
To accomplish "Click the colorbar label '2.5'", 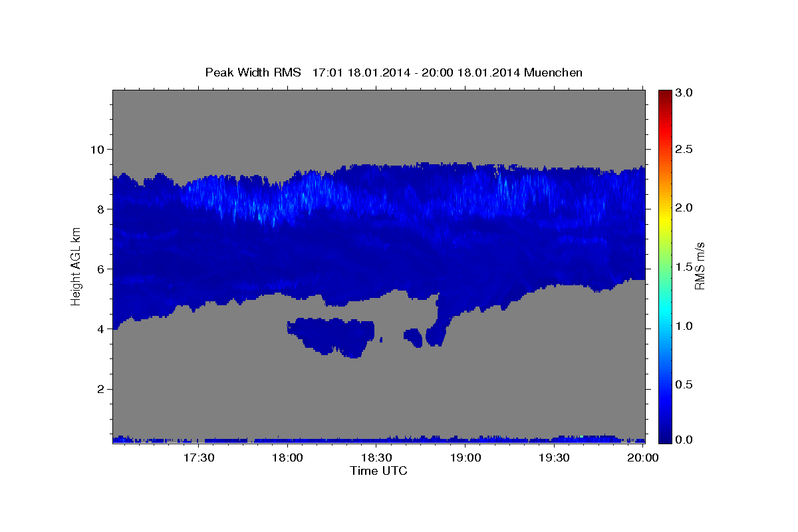I will [684, 150].
